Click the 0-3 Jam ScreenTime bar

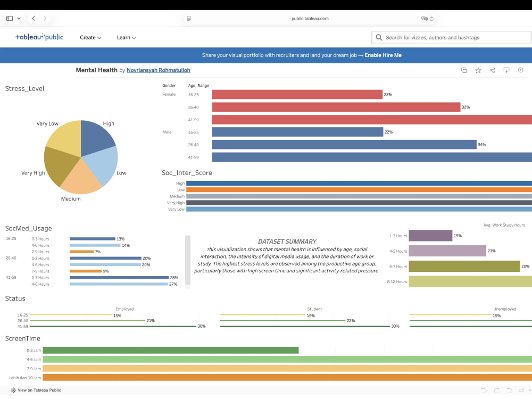coord(171,350)
